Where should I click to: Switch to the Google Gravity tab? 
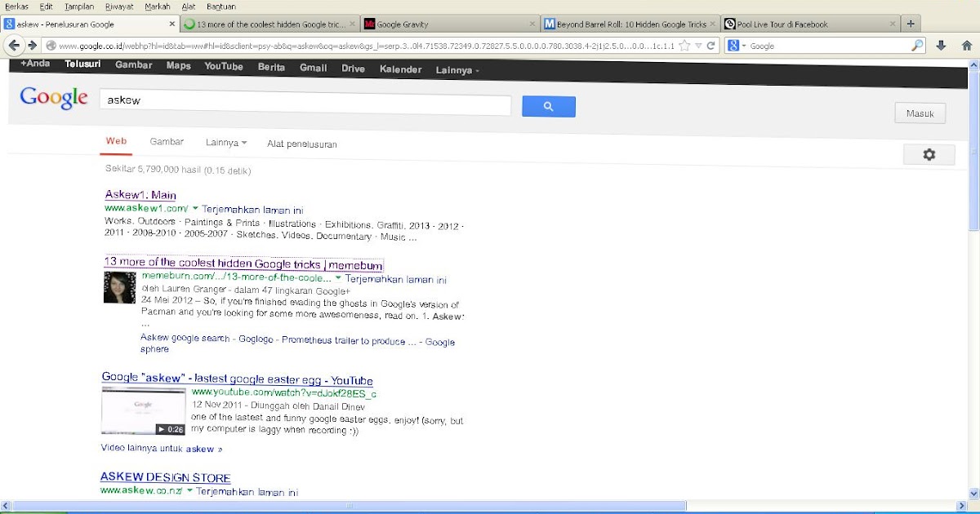[x=450, y=24]
